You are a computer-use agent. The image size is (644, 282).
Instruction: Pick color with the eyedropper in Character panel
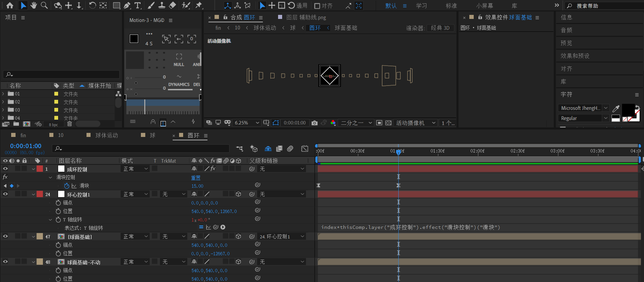(x=616, y=109)
